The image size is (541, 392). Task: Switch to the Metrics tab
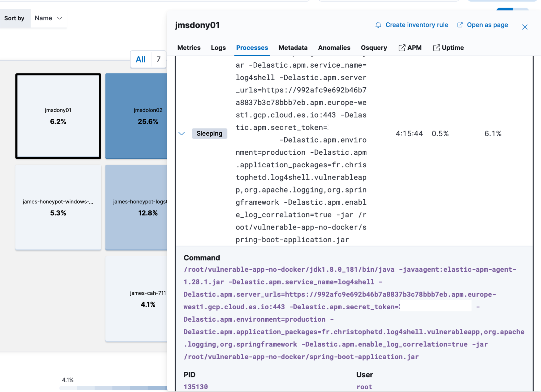coord(189,48)
